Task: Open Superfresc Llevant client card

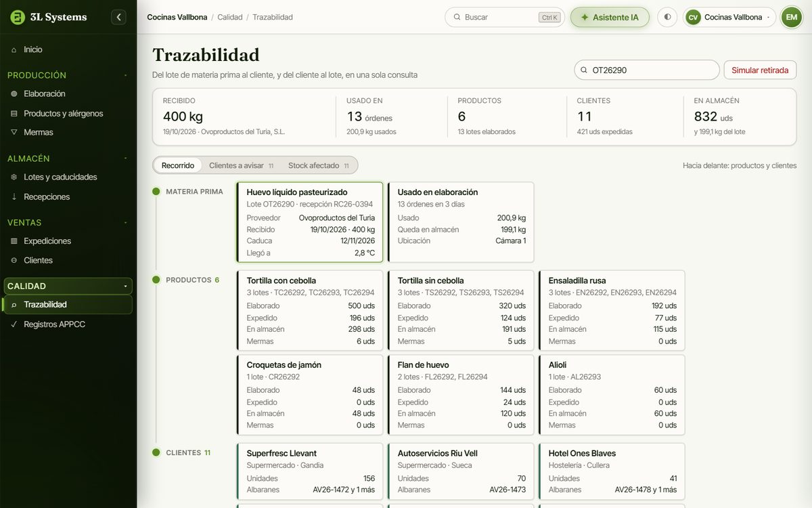Action: pyautogui.click(x=310, y=472)
